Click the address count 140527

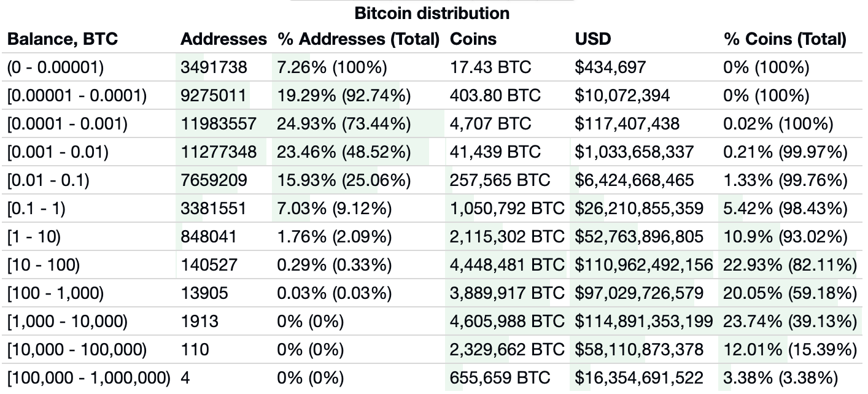pos(210,265)
